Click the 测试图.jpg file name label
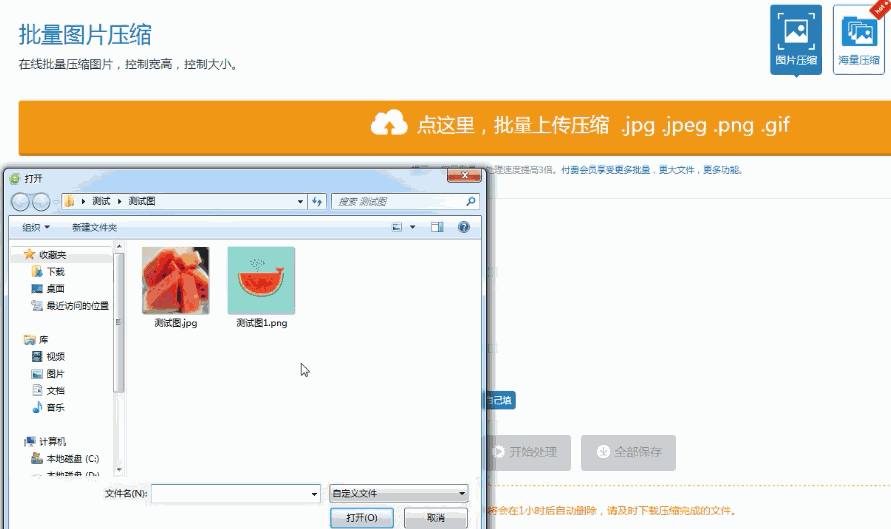Viewport: 891px width, 529px height. click(x=176, y=323)
